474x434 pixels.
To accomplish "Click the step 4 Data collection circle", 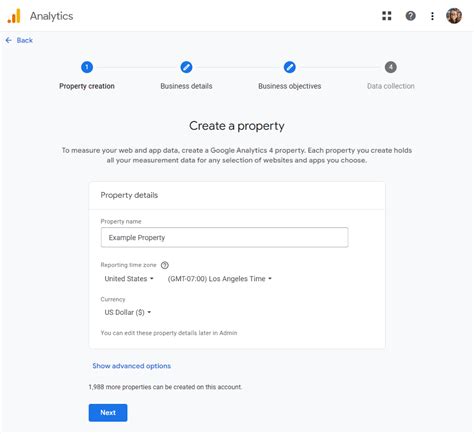I will [x=391, y=67].
